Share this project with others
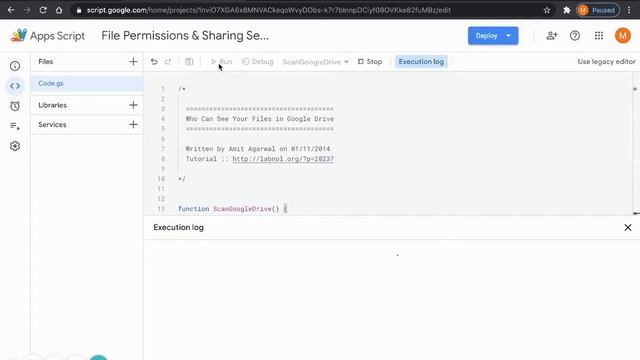640x360 pixels. pos(551,36)
